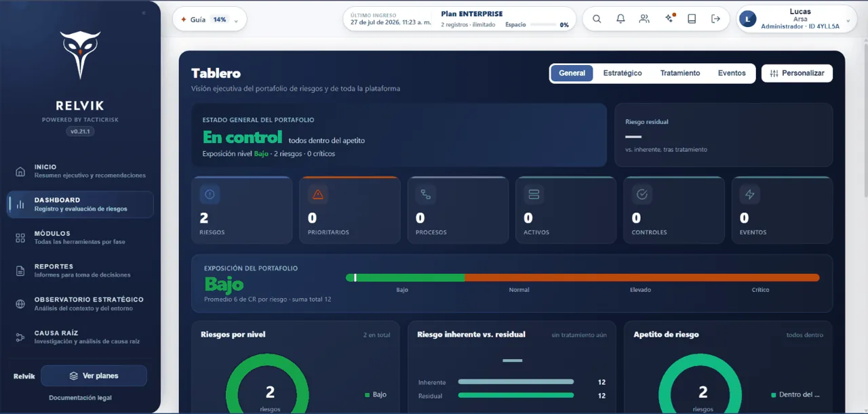Viewport: 868px width, 414px height.
Task: Click the Prioritarios warning triangle icon
Action: point(317,194)
